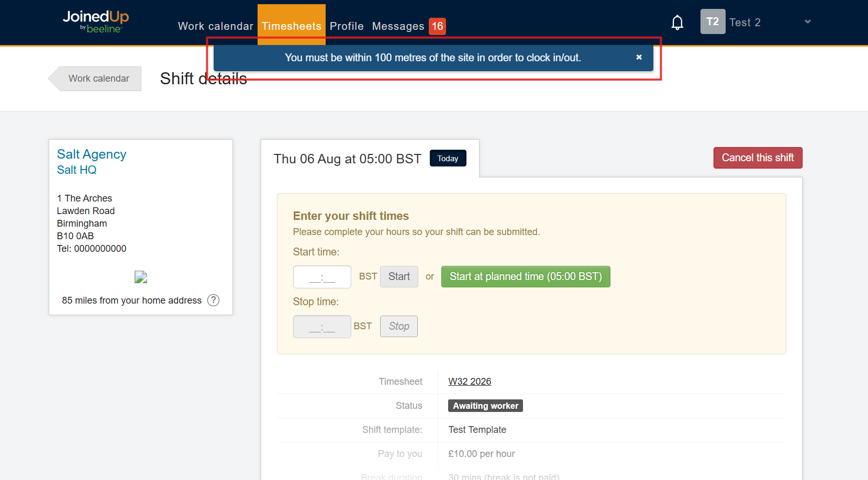
Task: Click the Stop button
Action: coord(399,326)
